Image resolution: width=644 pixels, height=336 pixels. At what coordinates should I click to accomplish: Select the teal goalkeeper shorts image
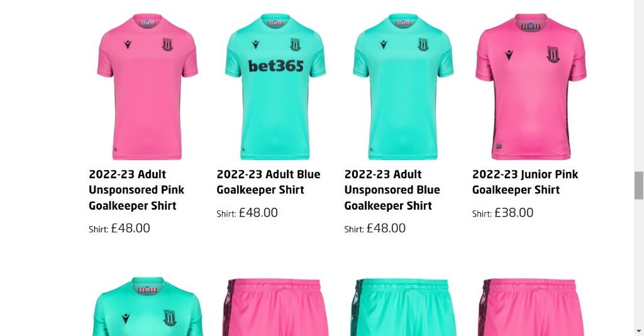403,307
